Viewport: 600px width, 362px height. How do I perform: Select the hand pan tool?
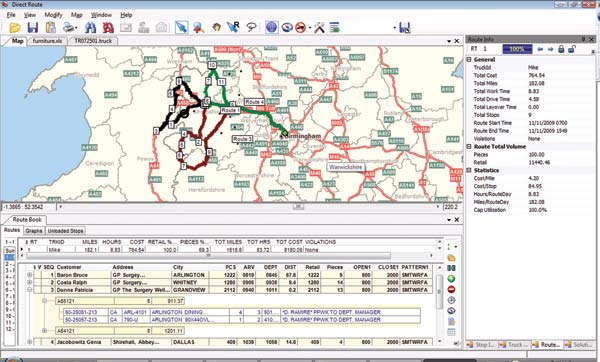click(x=217, y=27)
